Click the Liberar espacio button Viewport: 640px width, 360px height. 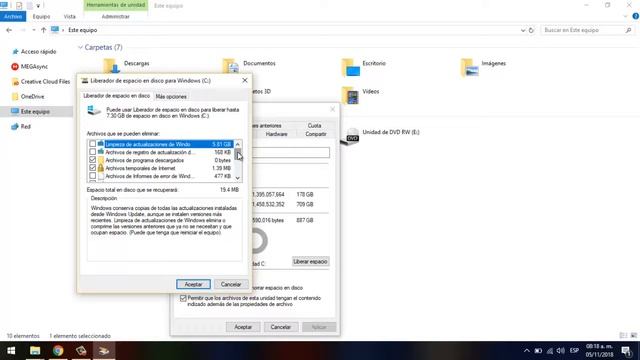(310, 261)
